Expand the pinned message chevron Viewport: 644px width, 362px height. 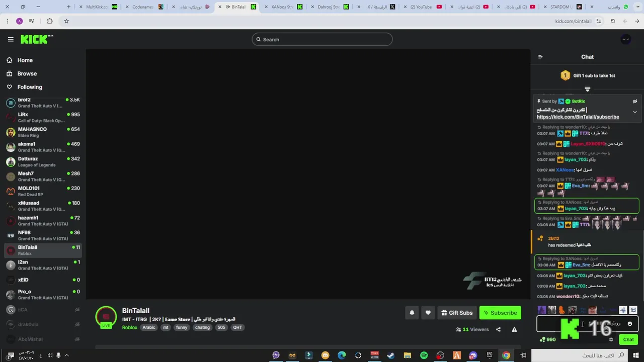(x=635, y=112)
